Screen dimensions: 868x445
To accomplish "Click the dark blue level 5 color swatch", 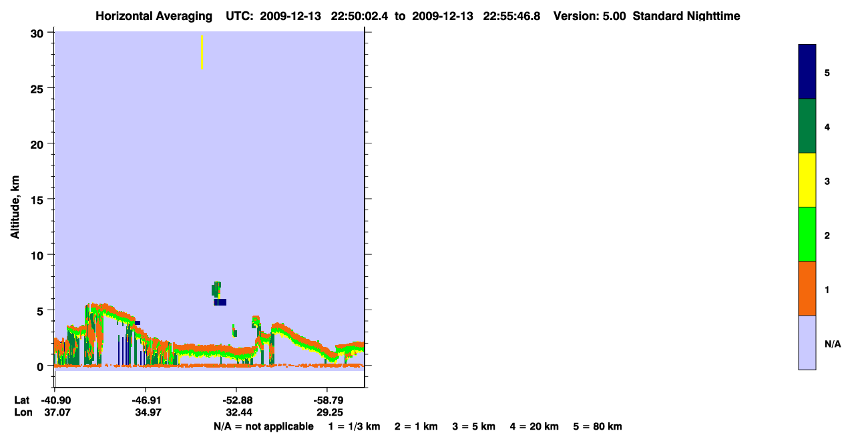I will click(x=807, y=72).
